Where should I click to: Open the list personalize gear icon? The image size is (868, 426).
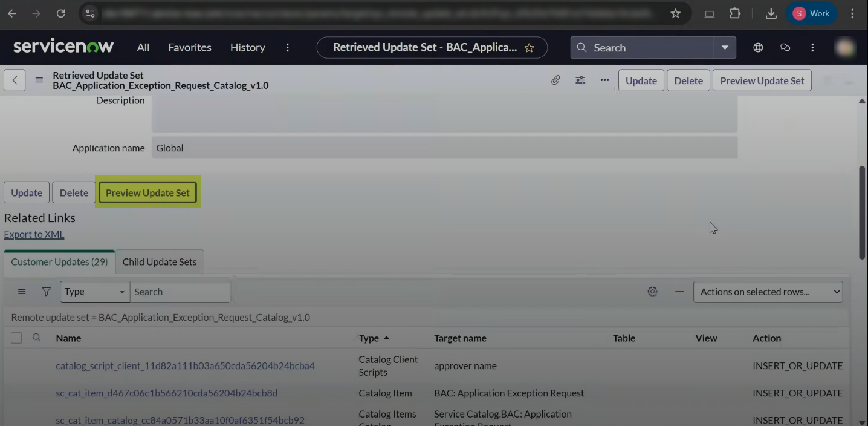click(x=652, y=292)
